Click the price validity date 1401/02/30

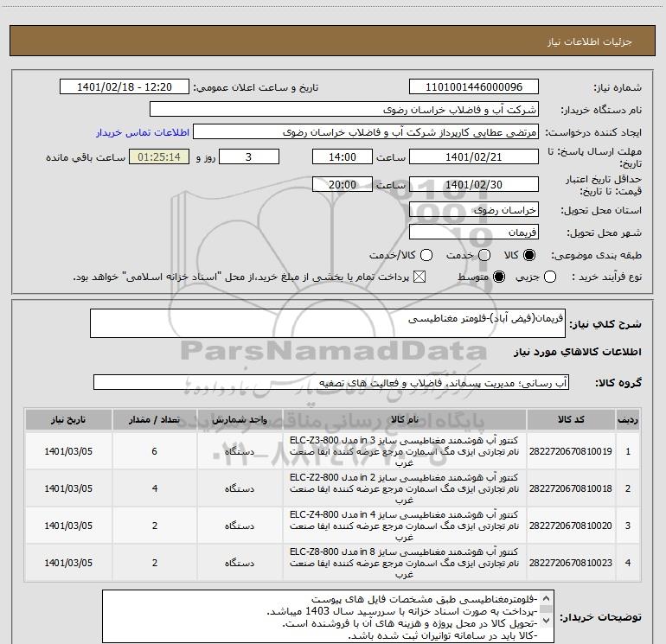coord(474,185)
